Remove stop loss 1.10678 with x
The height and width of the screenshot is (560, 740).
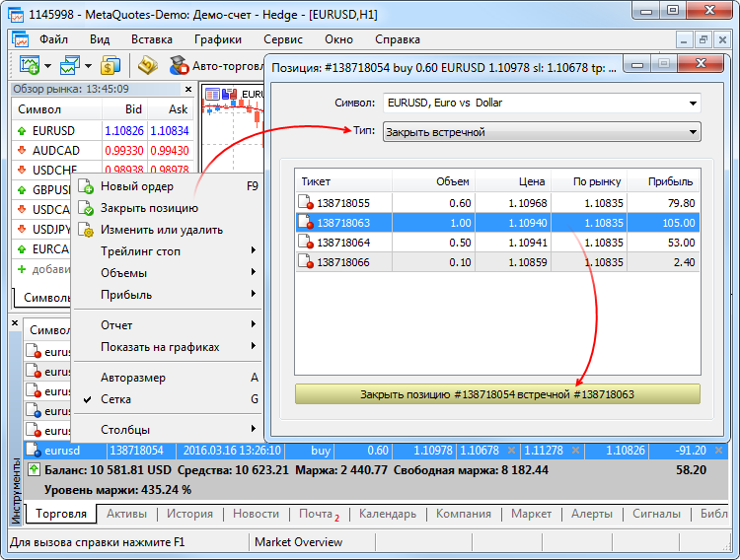click(x=511, y=451)
